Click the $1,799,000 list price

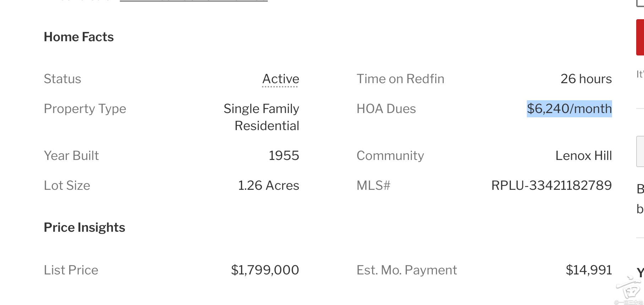point(265,270)
